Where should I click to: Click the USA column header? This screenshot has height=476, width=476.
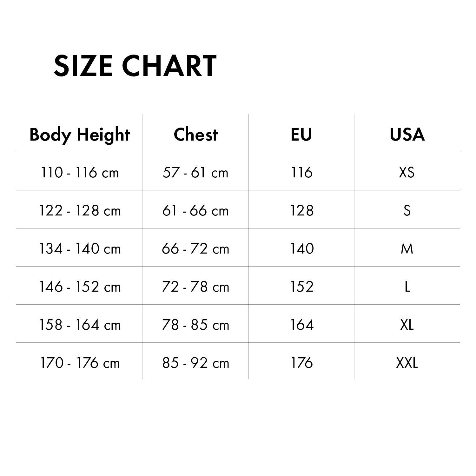[407, 135]
